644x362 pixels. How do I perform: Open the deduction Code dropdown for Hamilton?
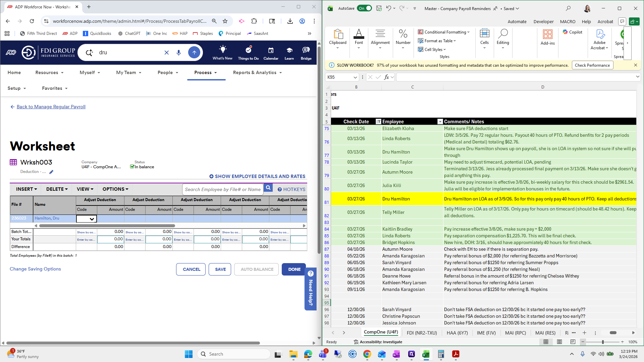coord(92,219)
